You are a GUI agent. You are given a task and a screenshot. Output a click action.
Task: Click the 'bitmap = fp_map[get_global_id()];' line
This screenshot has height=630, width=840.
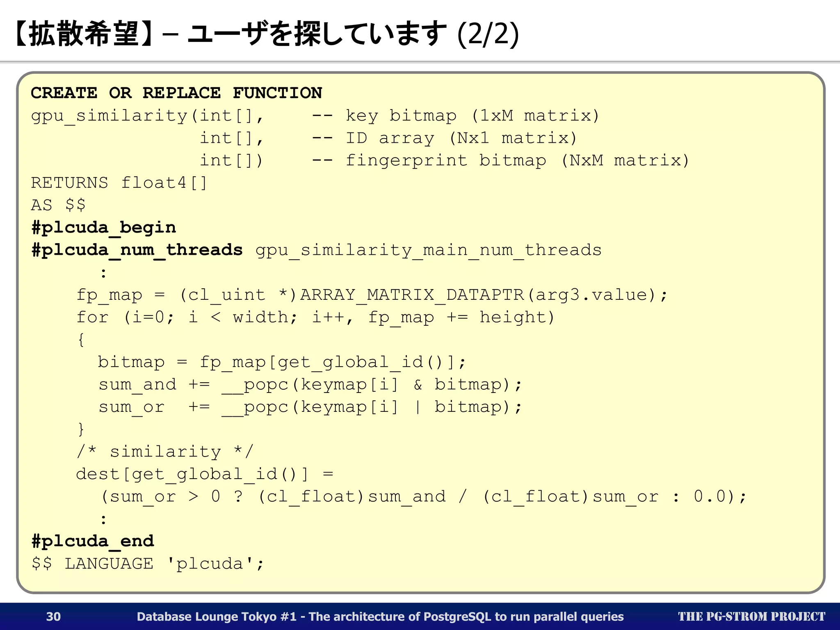coord(282,362)
